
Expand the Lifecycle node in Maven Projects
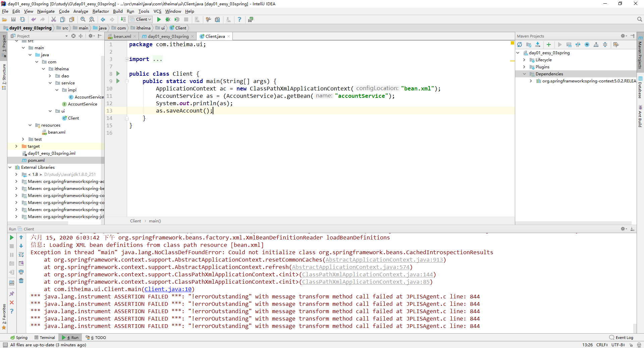point(524,60)
